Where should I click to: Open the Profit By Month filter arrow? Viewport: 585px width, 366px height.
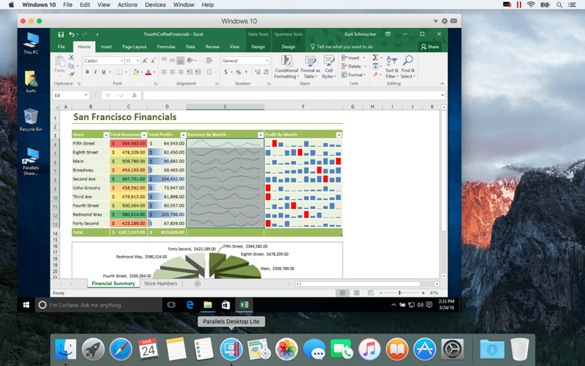(339, 135)
